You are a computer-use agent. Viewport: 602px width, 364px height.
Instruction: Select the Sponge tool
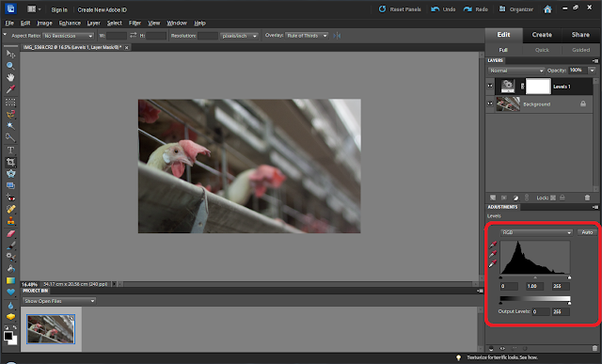pos(10,317)
